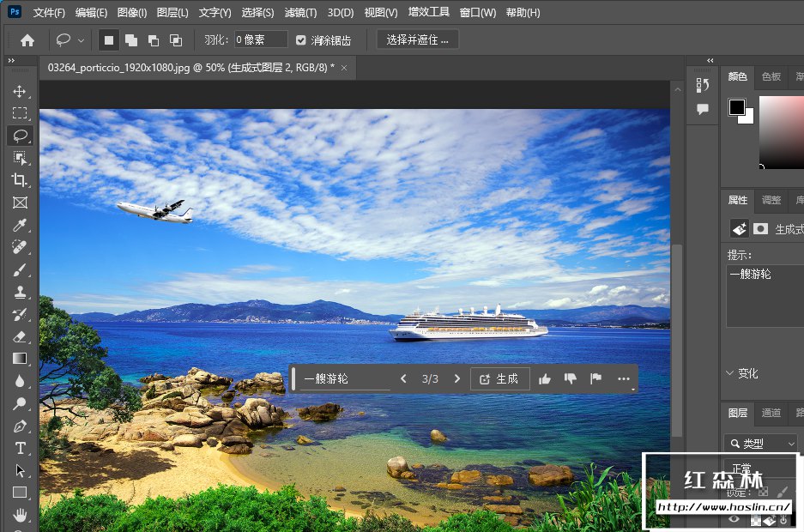Image resolution: width=804 pixels, height=532 pixels.
Task: Click the 生成 button
Action: pyautogui.click(x=499, y=378)
